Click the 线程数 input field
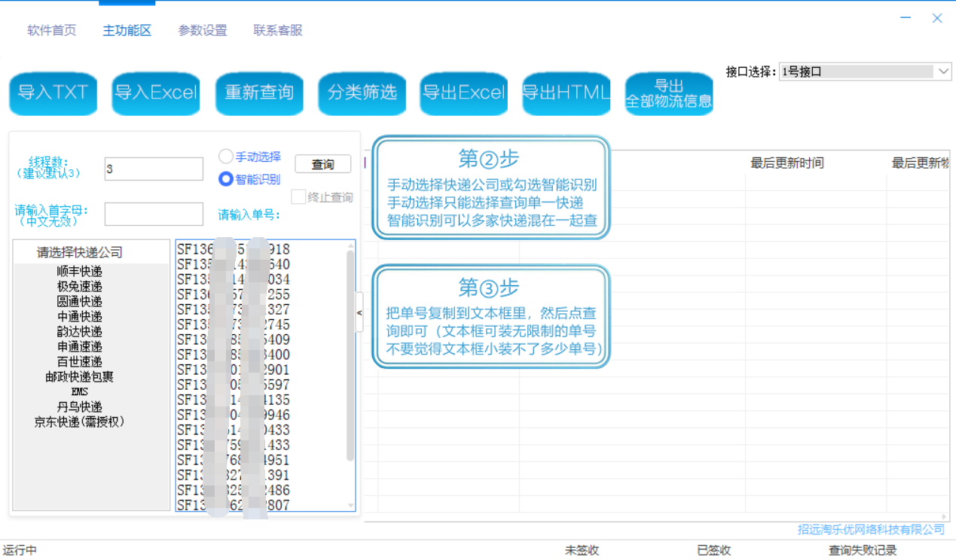 point(154,169)
